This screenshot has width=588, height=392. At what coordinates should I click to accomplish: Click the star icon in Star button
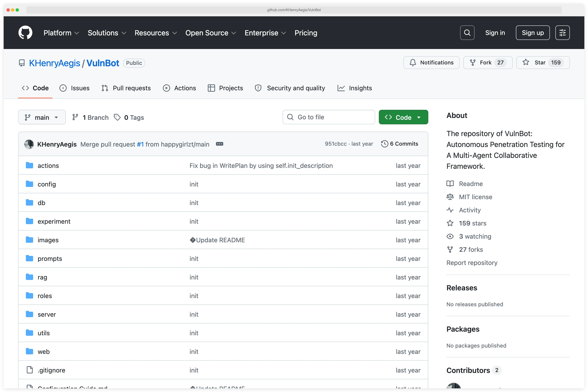526,62
